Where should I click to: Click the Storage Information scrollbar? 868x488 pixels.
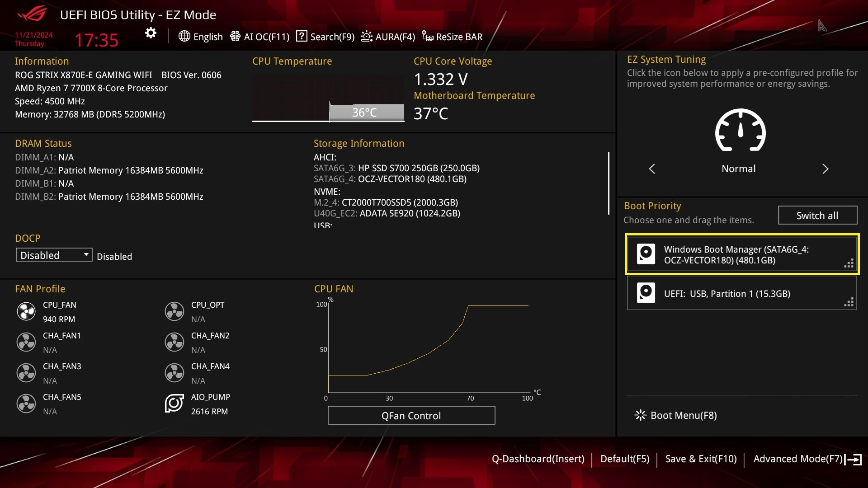(x=609, y=183)
